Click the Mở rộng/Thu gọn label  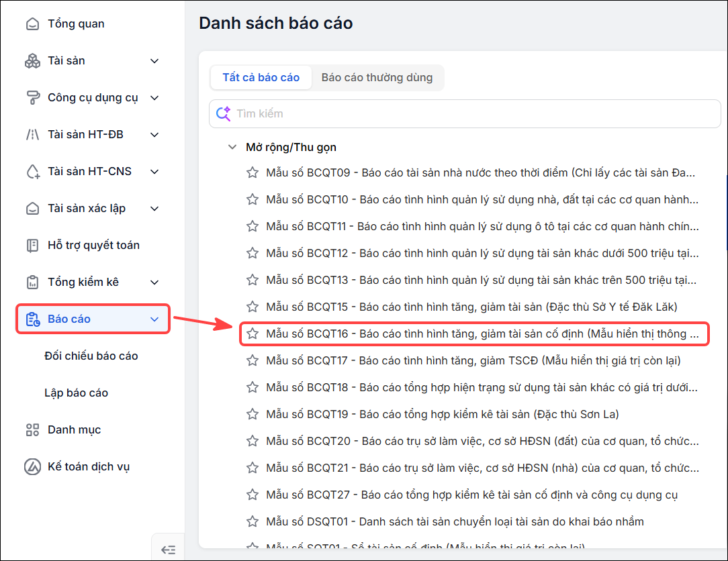coord(291,147)
